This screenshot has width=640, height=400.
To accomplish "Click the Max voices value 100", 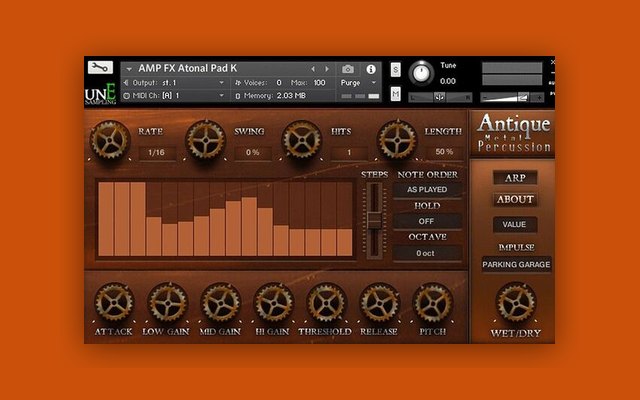I will click(319, 83).
